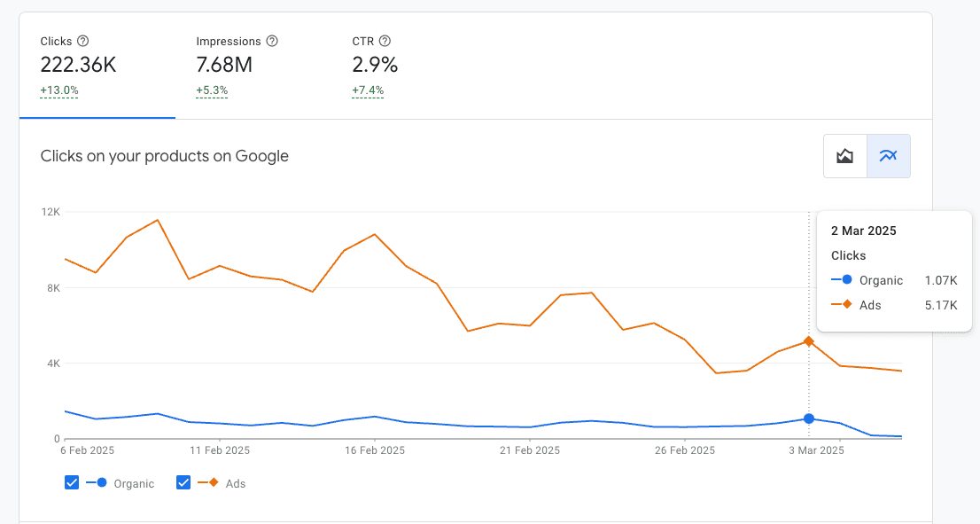Uncheck the Ads series checkbox
This screenshot has height=524, width=980.
pos(183,482)
